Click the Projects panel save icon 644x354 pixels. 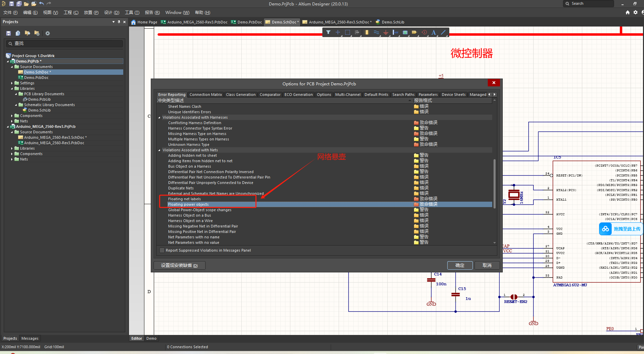coord(9,33)
